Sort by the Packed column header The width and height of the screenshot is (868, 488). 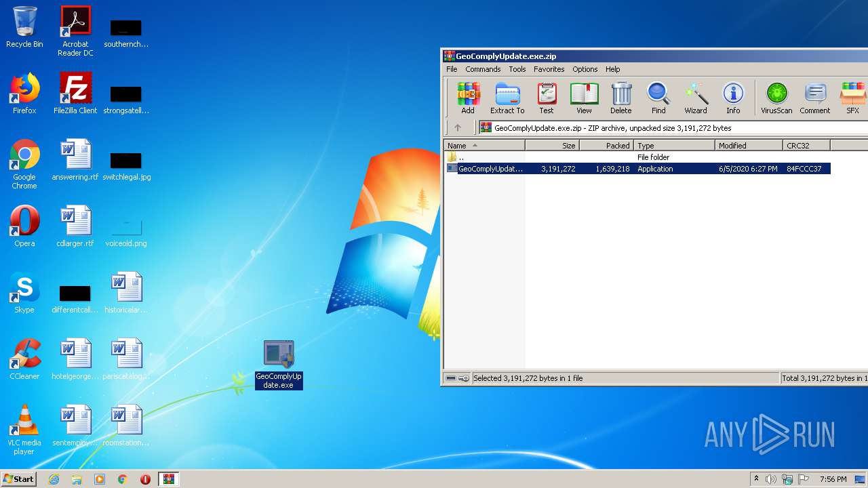tap(606, 146)
